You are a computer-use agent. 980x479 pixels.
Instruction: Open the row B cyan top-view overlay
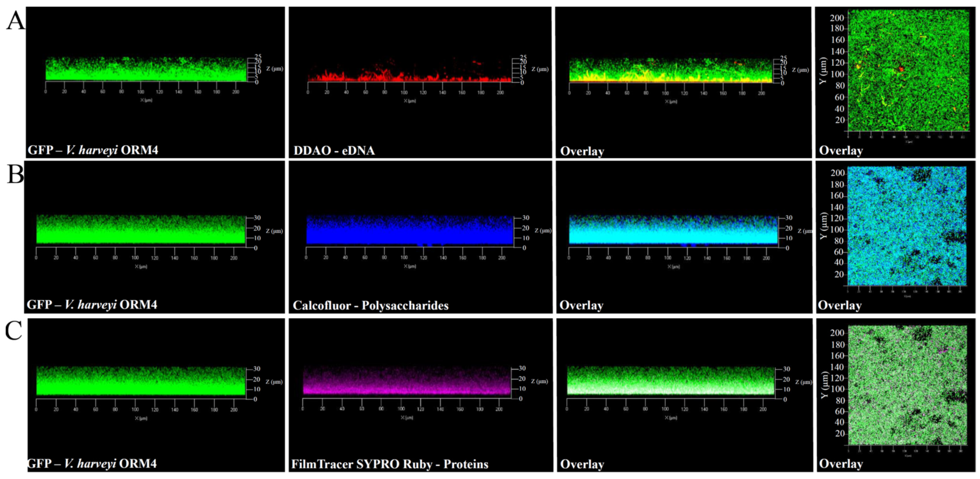(x=907, y=226)
